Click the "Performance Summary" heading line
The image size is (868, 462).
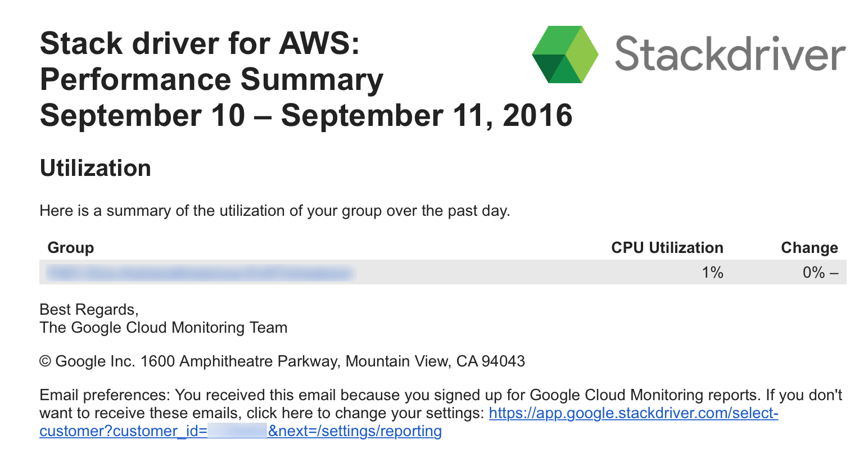[x=211, y=79]
